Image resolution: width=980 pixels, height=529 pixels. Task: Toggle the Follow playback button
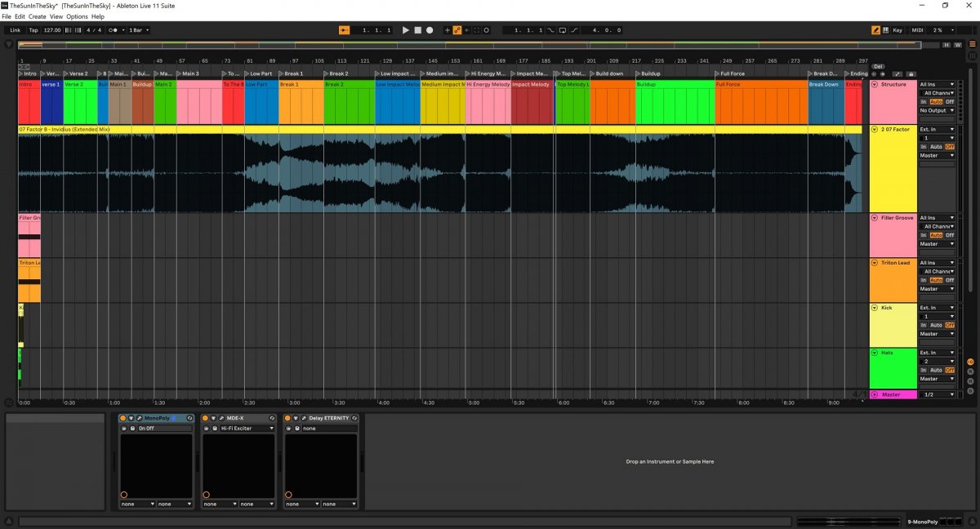click(344, 30)
